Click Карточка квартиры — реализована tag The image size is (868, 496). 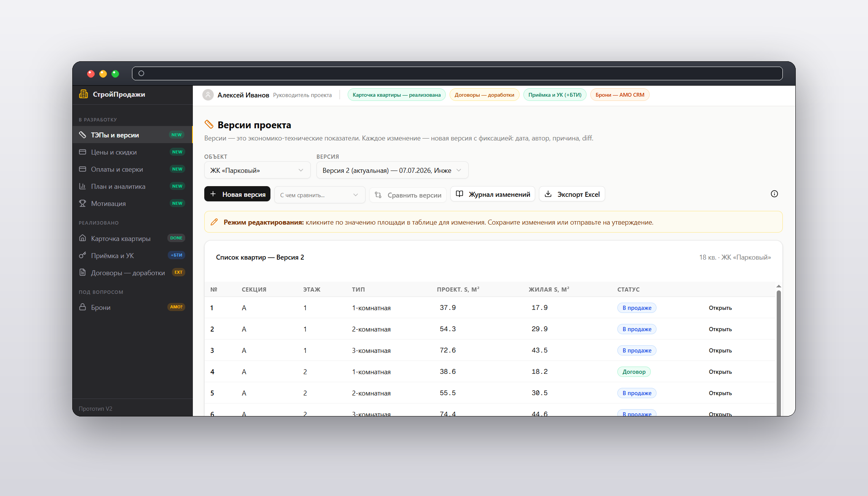(396, 95)
